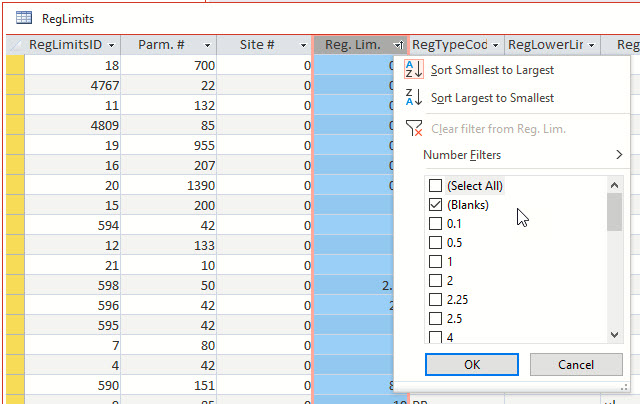Select the row selector for record 18

15,65
